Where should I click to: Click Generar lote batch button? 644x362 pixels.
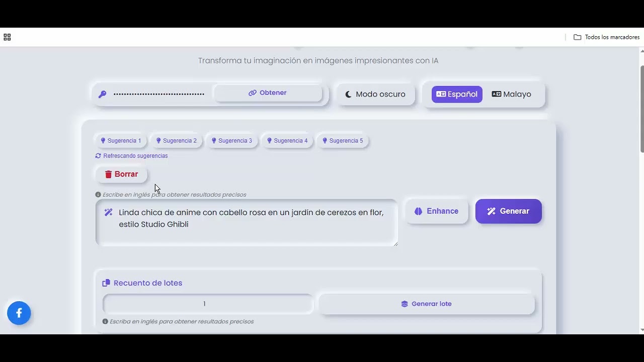coord(427,304)
